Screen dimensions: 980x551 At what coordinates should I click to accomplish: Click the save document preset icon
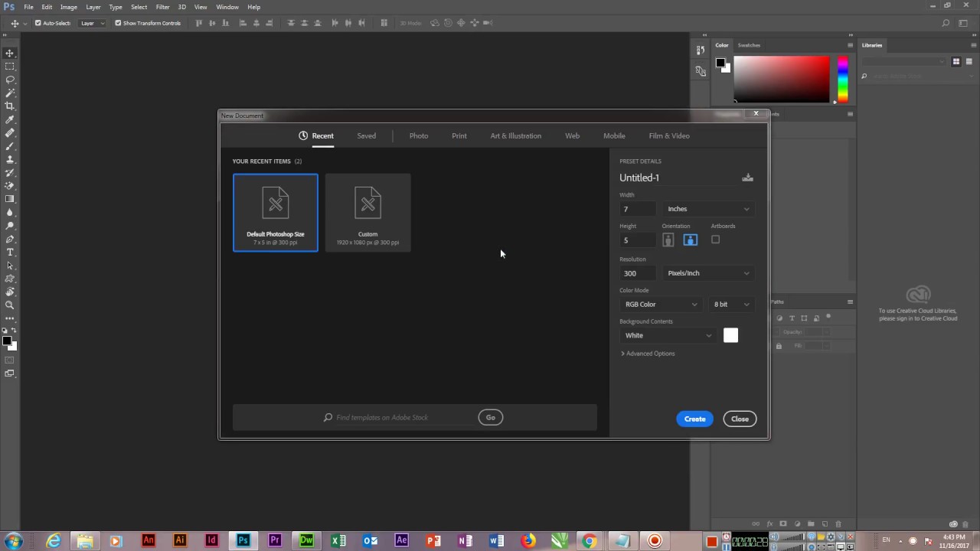coord(747,178)
